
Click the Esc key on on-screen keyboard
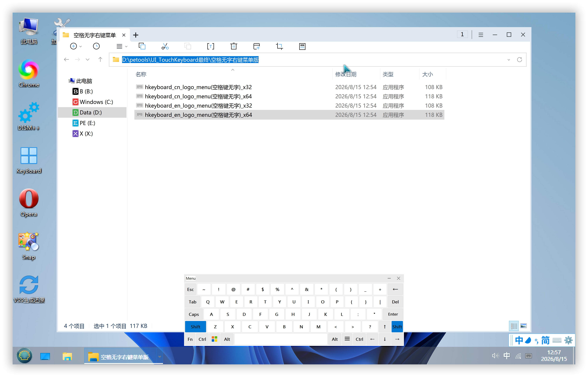(x=190, y=289)
